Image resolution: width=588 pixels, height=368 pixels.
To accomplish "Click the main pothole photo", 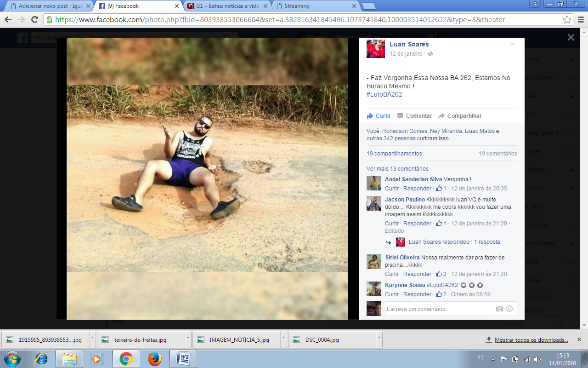I will coord(207,178).
